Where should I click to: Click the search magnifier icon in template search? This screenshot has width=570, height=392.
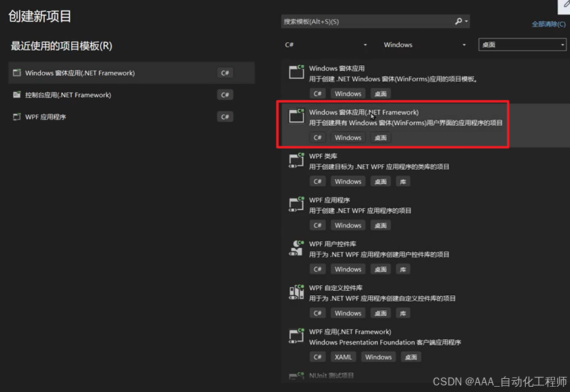tap(459, 22)
